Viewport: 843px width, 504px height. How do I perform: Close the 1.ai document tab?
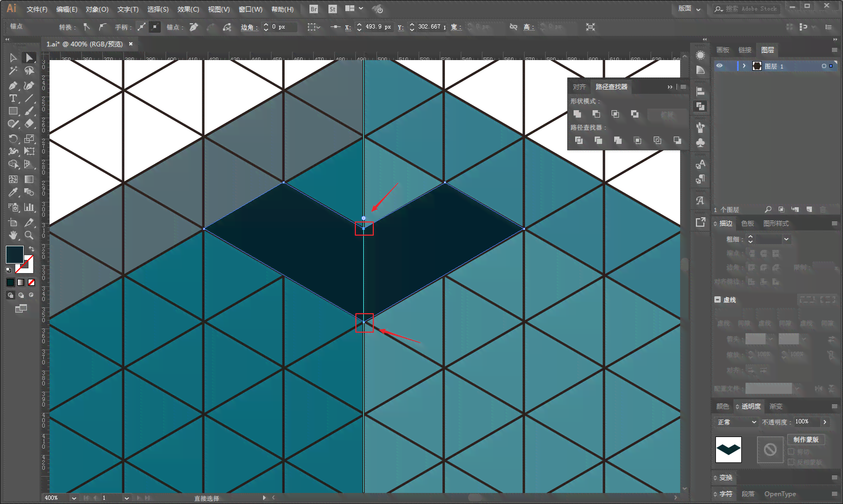click(x=131, y=44)
